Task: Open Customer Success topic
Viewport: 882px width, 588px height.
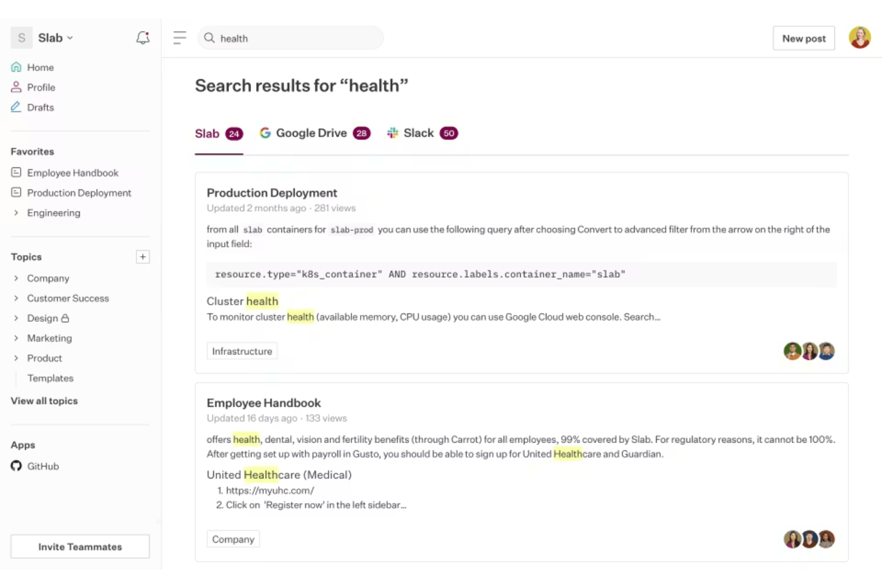Action: [68, 298]
